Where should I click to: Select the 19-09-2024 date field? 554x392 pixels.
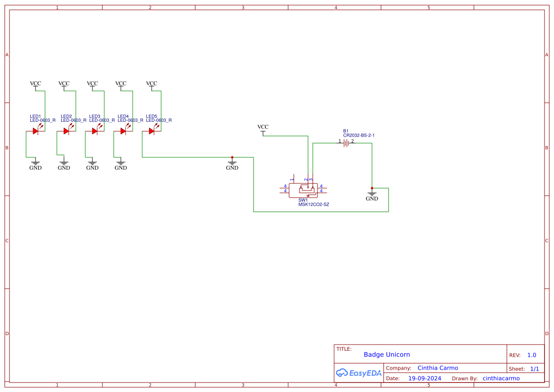point(425,378)
